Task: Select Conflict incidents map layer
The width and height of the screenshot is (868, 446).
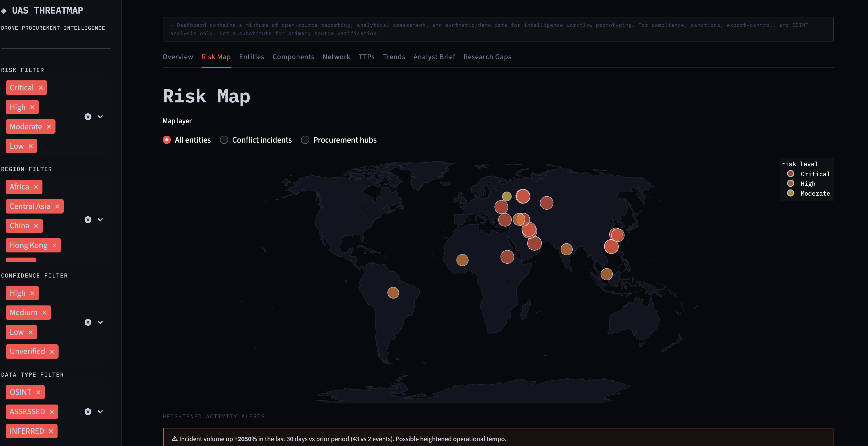Action: 256,140
